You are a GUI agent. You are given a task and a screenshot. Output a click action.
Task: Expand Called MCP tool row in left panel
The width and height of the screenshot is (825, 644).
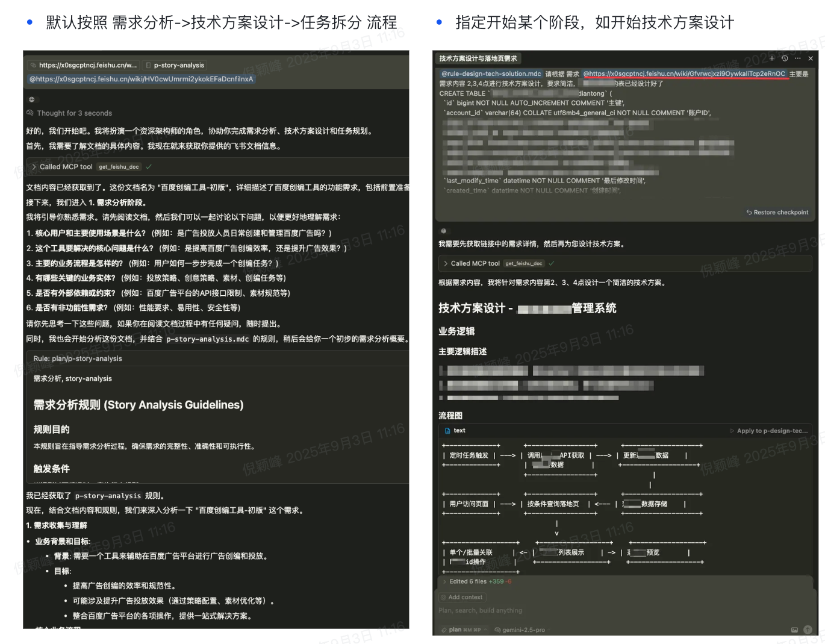[x=217, y=167]
